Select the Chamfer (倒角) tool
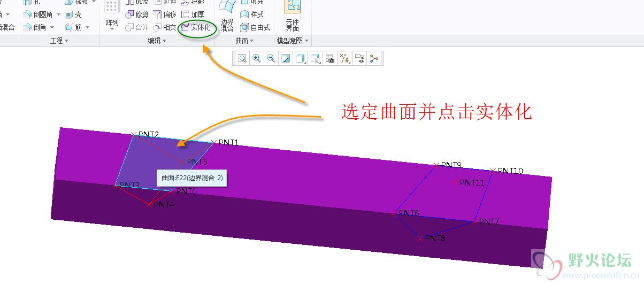This screenshot has height=285, width=644. [35, 27]
